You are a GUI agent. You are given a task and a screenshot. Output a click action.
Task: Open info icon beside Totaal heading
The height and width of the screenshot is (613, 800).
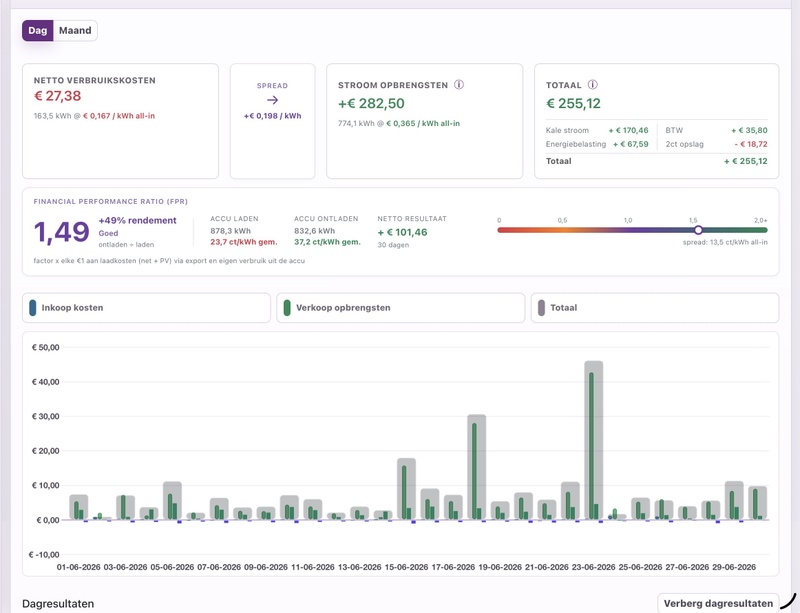pyautogui.click(x=592, y=85)
